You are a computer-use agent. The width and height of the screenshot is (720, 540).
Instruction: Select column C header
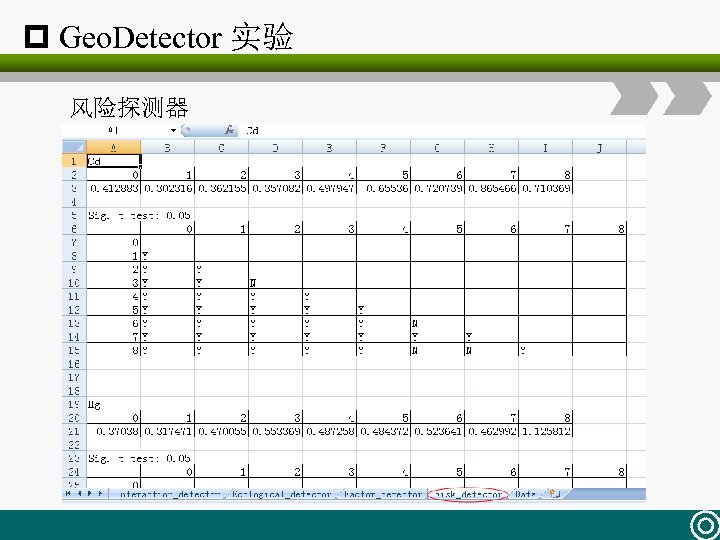221,147
